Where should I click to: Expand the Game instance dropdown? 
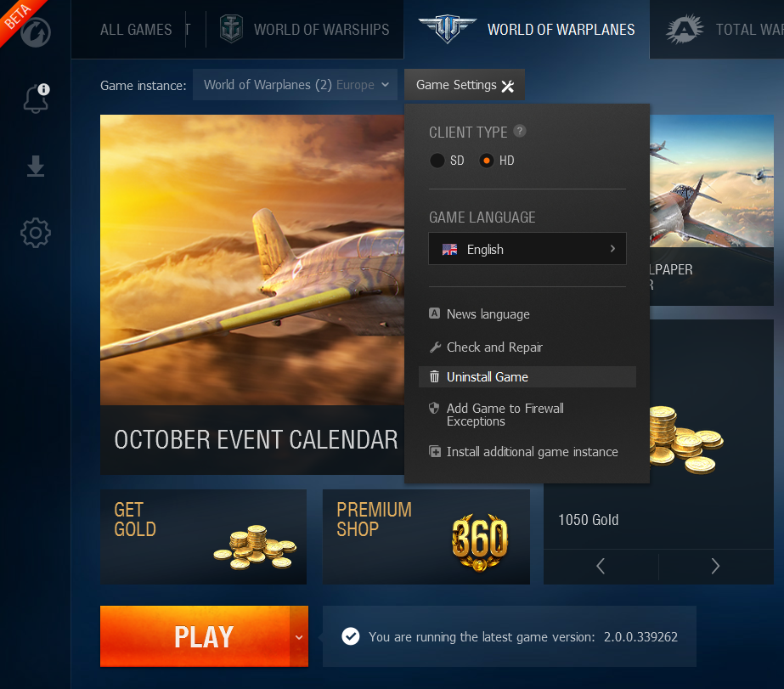pos(295,84)
